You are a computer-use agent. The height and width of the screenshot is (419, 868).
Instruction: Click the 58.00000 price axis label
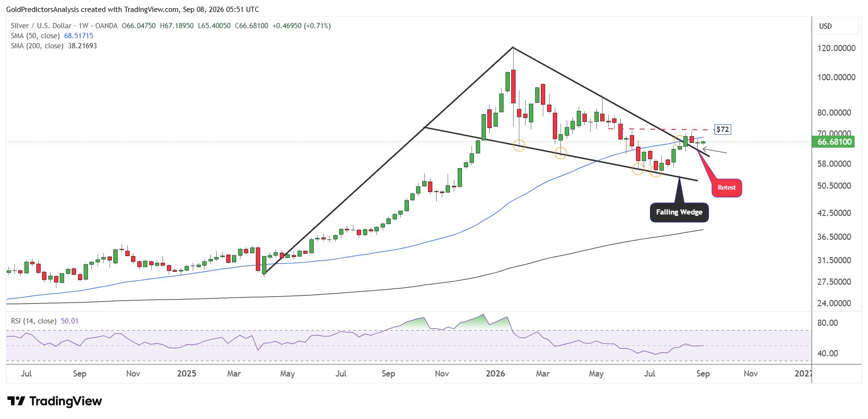[x=834, y=164]
